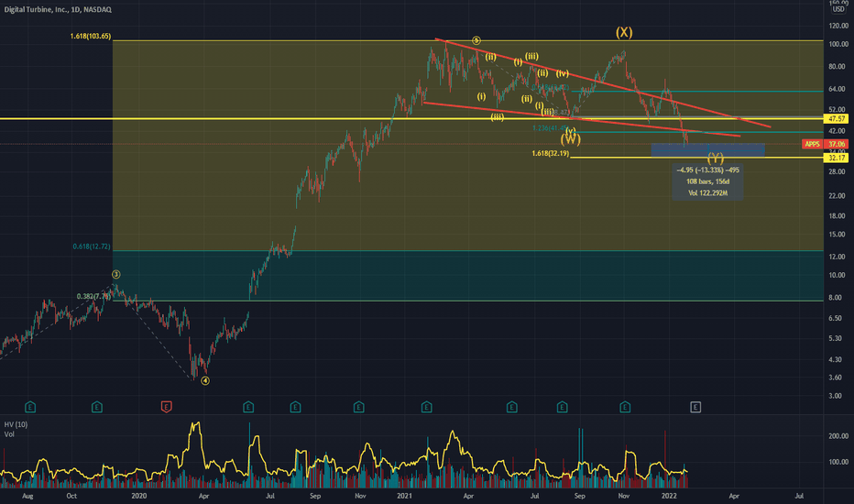The image size is (854, 504).
Task: Select the circled wave 4 label
Action: [x=204, y=380]
